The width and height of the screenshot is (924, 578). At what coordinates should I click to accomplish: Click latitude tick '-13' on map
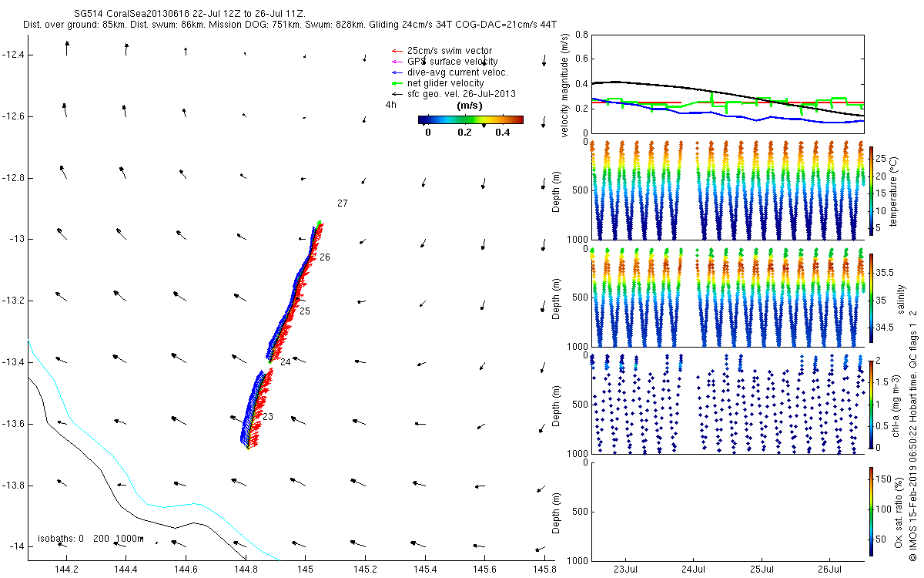click(x=16, y=239)
